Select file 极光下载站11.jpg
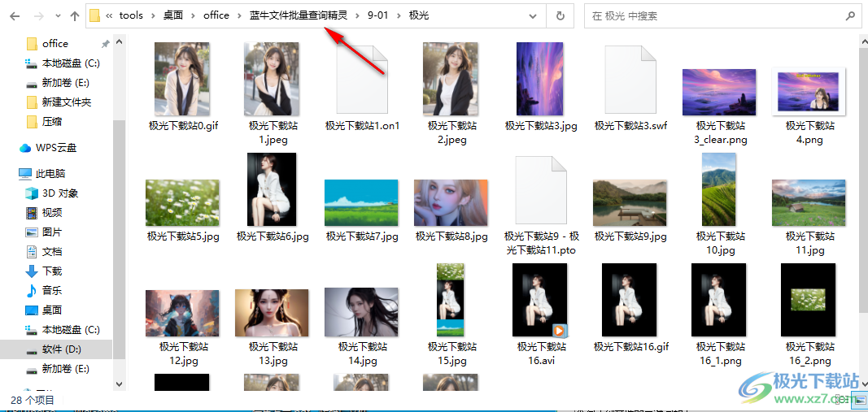The width and height of the screenshot is (868, 412). (x=810, y=217)
